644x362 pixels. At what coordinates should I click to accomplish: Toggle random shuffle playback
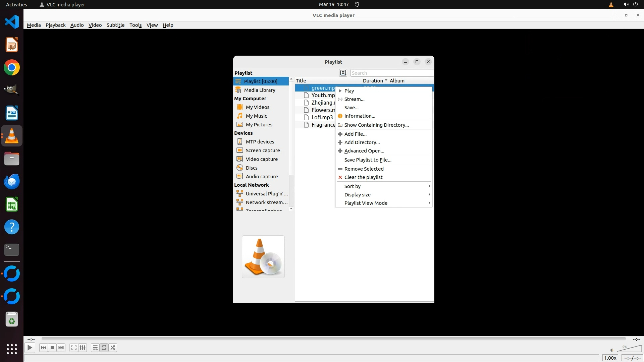tap(113, 348)
